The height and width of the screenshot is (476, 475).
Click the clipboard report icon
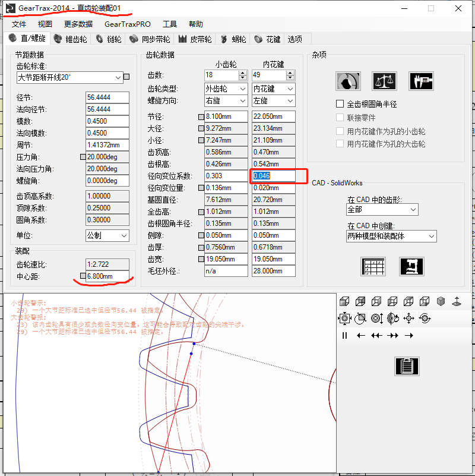(x=407, y=366)
